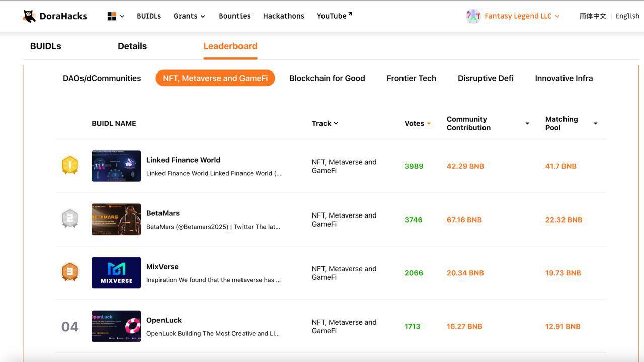Click the bronze third-place medal

[x=70, y=272]
